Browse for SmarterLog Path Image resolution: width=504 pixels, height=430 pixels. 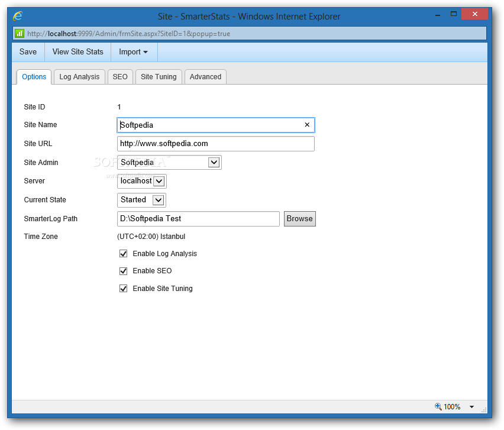tap(299, 218)
